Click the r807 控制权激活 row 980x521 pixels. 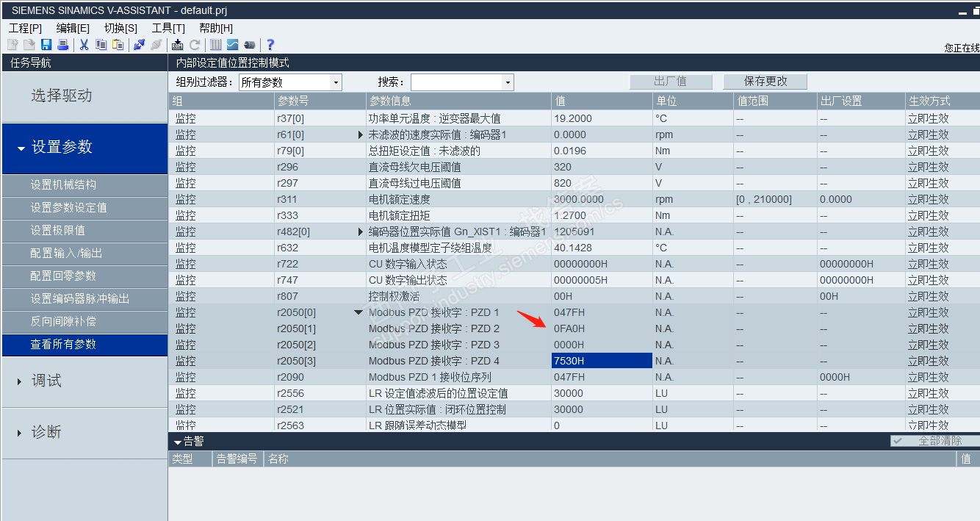coord(574,296)
